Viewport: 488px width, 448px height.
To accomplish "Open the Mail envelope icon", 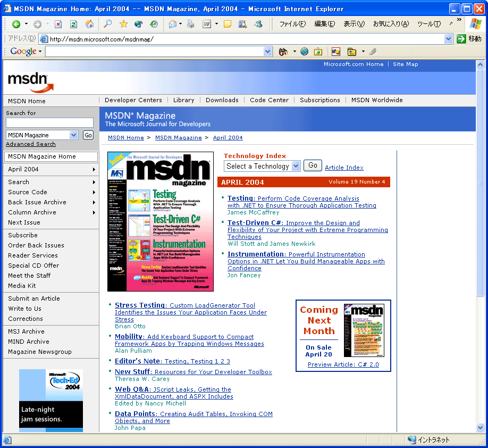I will pos(172,24).
